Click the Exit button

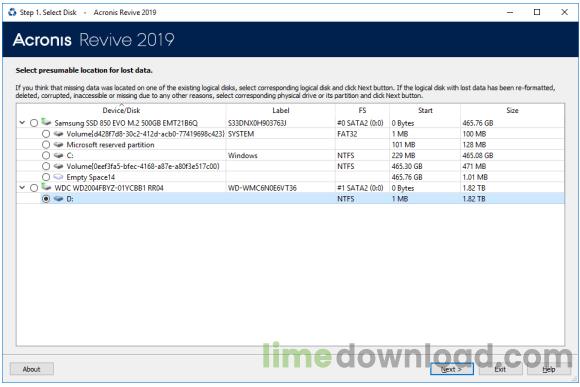pyautogui.click(x=500, y=369)
